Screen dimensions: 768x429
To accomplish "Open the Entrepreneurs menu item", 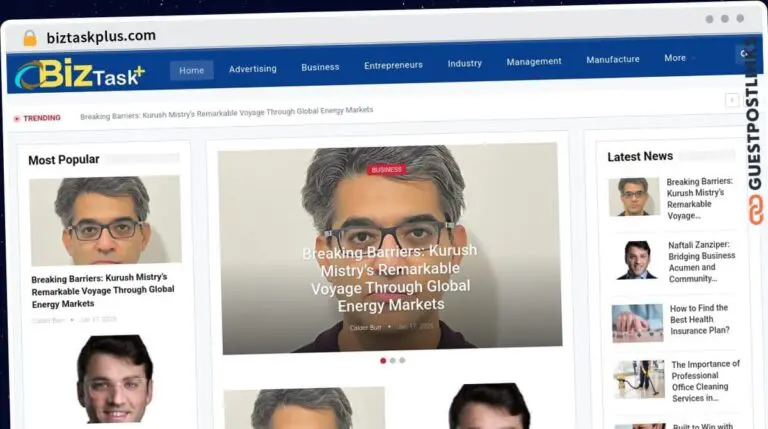I will tap(393, 65).
